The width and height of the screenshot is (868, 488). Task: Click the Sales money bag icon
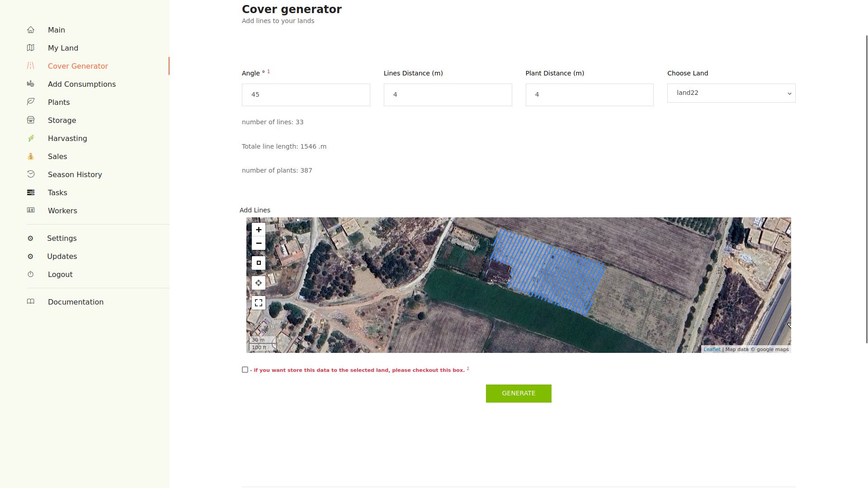[31, 156]
